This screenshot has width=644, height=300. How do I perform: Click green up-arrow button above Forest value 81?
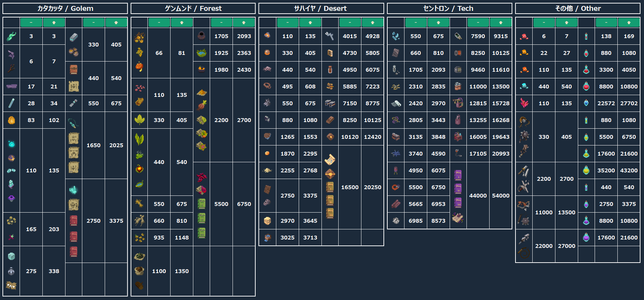click(182, 22)
